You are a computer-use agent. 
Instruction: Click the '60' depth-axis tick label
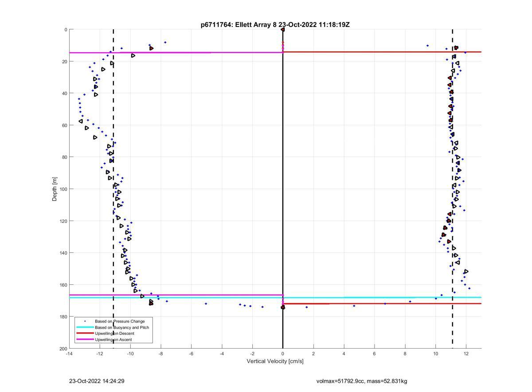(x=64, y=125)
